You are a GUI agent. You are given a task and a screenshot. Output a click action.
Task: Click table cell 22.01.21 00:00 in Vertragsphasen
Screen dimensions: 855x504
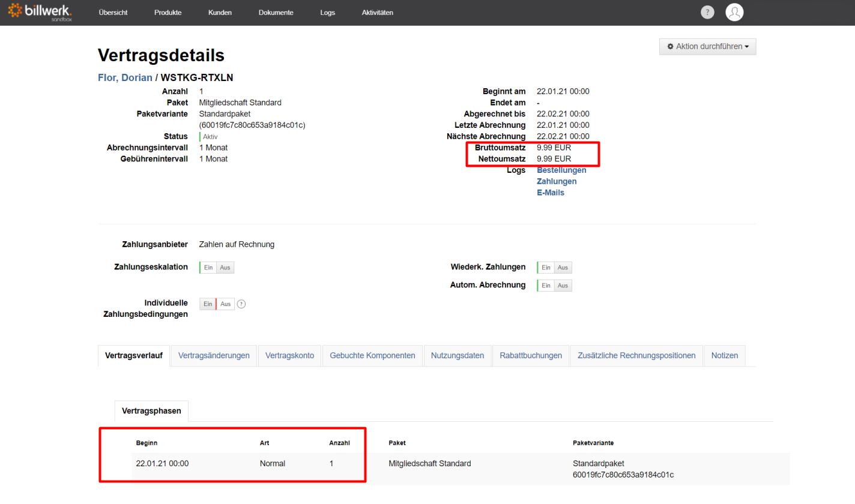(x=163, y=463)
